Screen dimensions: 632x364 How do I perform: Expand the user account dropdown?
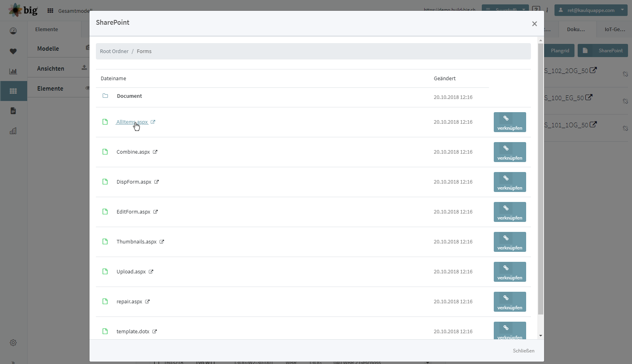coord(591,10)
